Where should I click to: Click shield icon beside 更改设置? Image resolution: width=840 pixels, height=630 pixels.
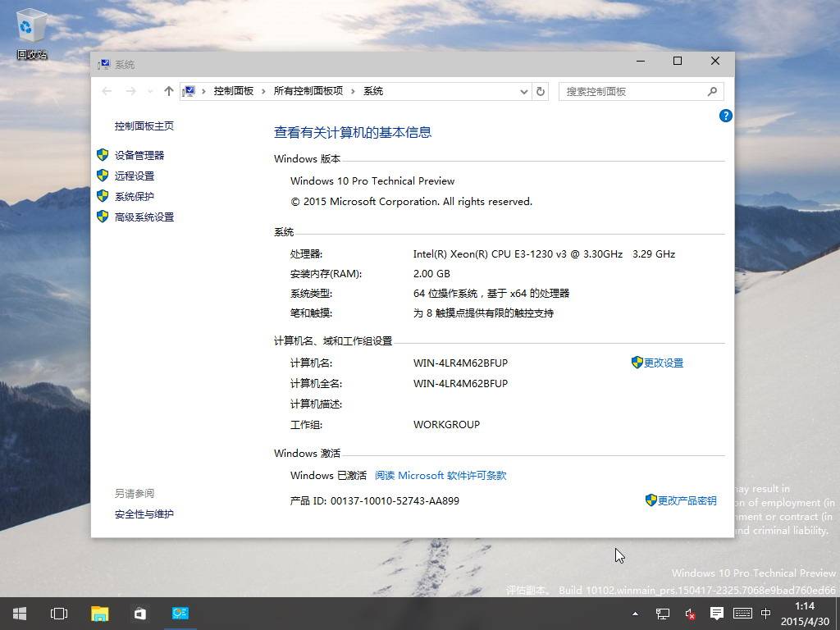[x=637, y=363]
